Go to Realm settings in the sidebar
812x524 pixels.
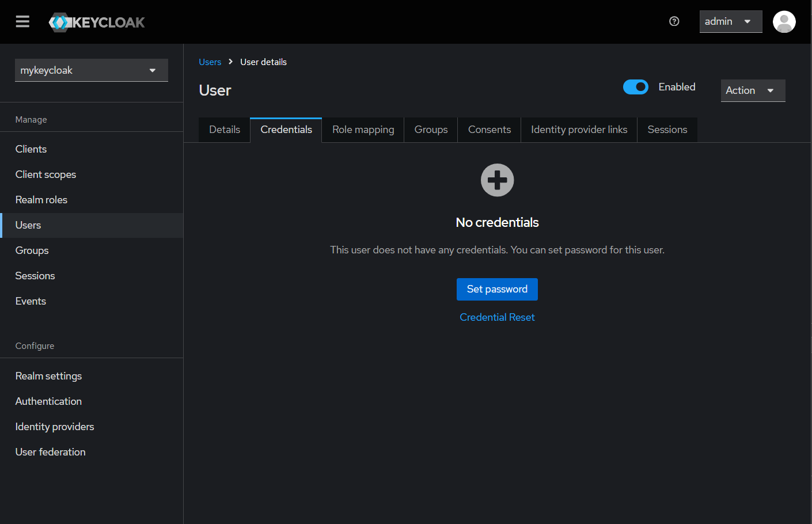48,376
